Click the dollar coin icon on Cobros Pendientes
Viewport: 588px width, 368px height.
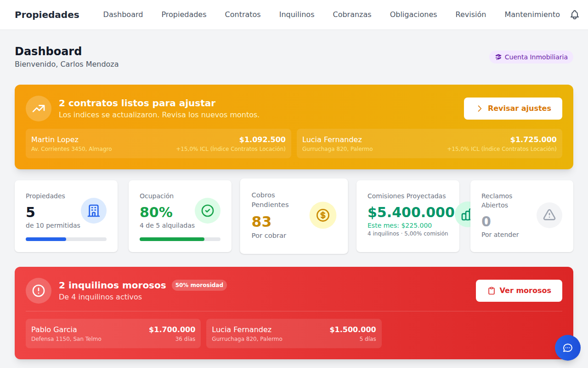[323, 215]
